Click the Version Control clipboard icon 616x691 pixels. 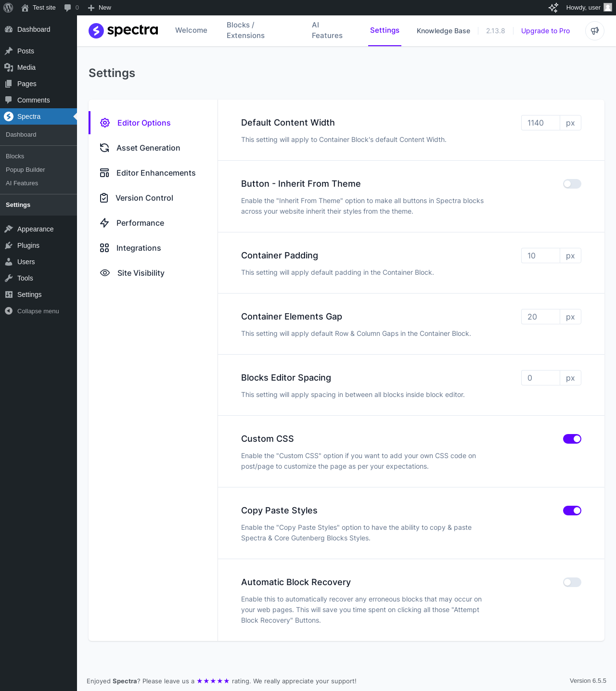tap(104, 198)
